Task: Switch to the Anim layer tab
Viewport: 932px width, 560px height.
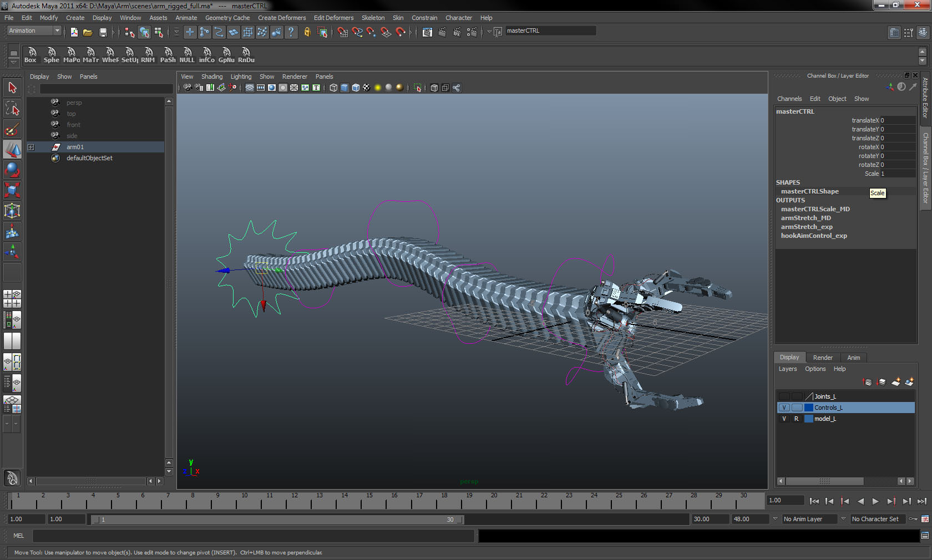Action: [854, 358]
